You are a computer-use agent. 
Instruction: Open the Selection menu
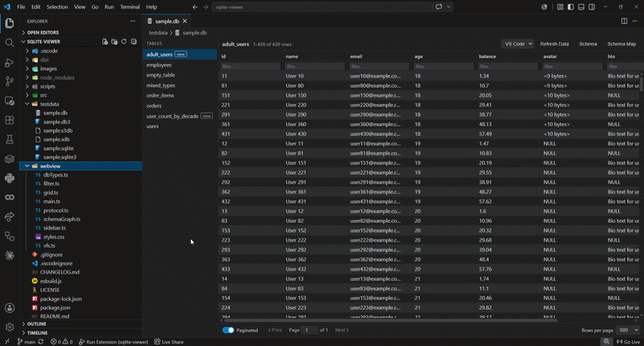click(x=57, y=7)
